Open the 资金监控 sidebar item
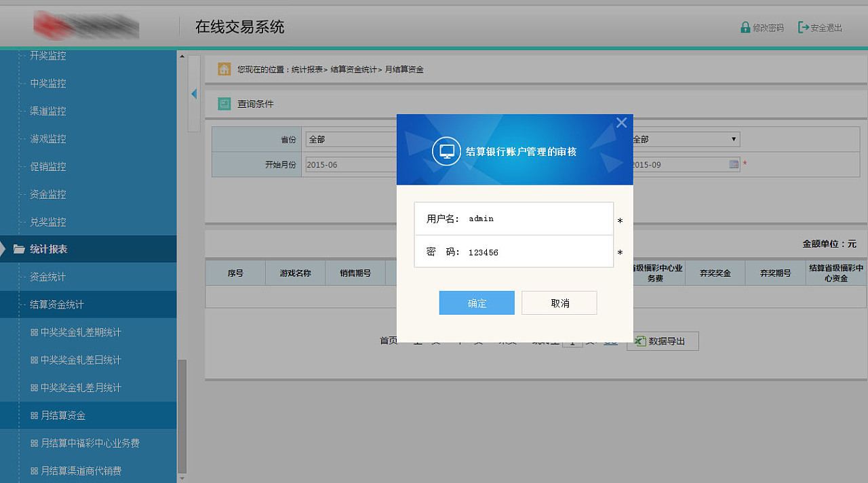Image resolution: width=868 pixels, height=483 pixels. [47, 194]
